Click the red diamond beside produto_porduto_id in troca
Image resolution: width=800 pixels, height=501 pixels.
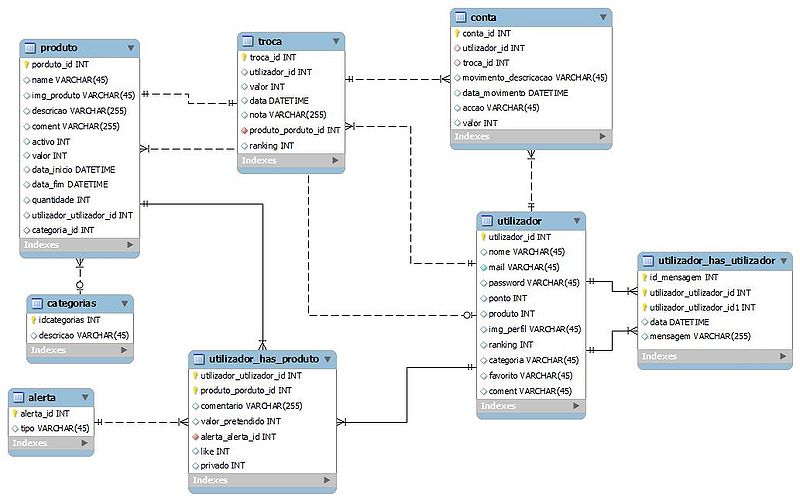(244, 130)
